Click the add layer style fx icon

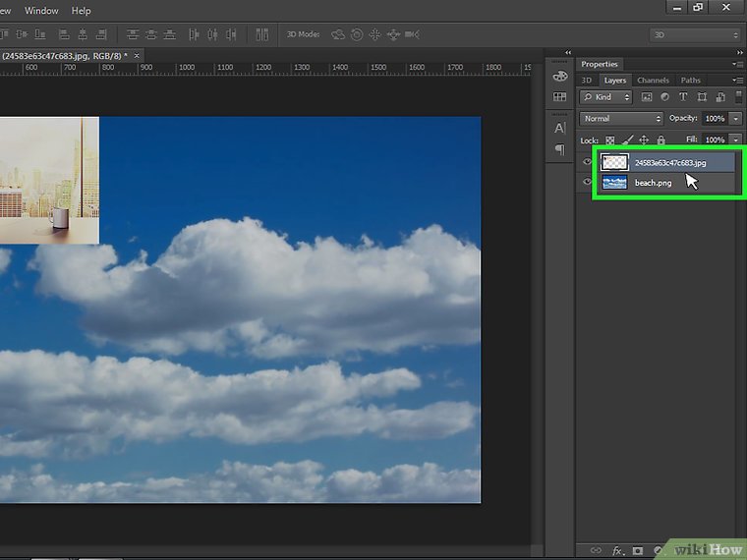tap(616, 550)
